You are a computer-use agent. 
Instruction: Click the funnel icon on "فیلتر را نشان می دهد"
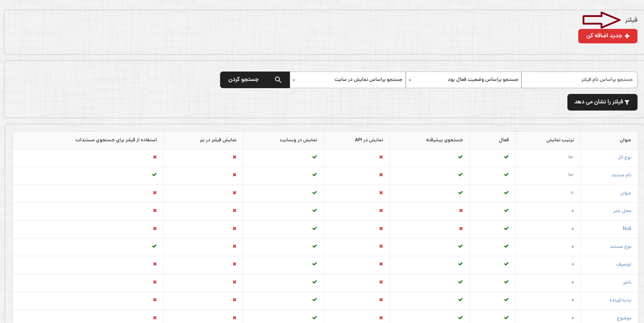(x=627, y=103)
